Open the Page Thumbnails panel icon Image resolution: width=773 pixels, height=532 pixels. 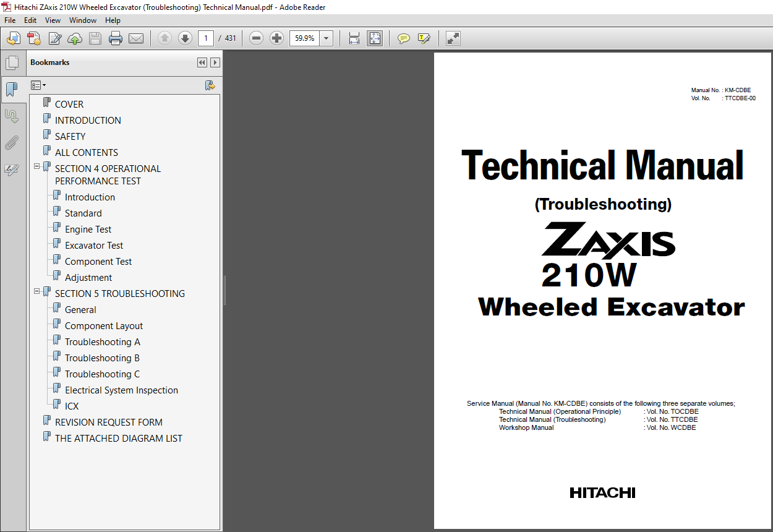pyautogui.click(x=12, y=62)
